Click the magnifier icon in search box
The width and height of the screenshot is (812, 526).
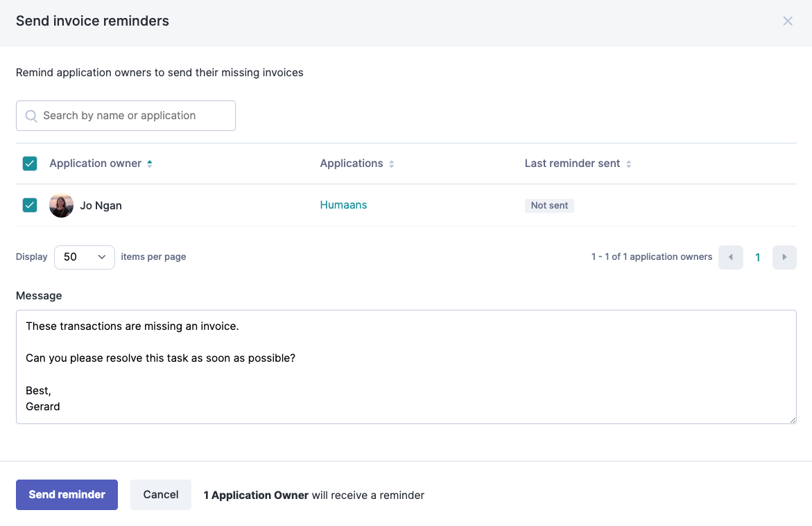pos(31,116)
